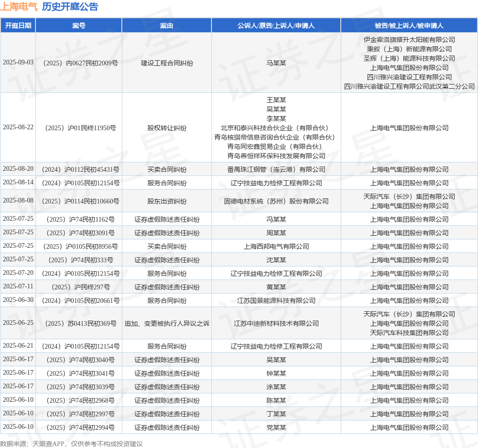The width and height of the screenshot is (478, 448).
Task: Click 追加、变更被执行人异议之诉 cause cell
Action: [167, 323]
